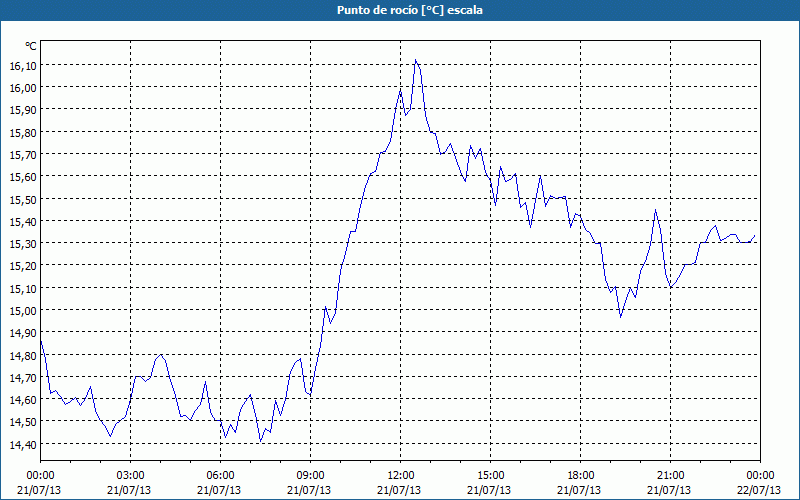Select the 15,30 y-axis label
The height and width of the screenshot is (500, 800).
coord(23,243)
